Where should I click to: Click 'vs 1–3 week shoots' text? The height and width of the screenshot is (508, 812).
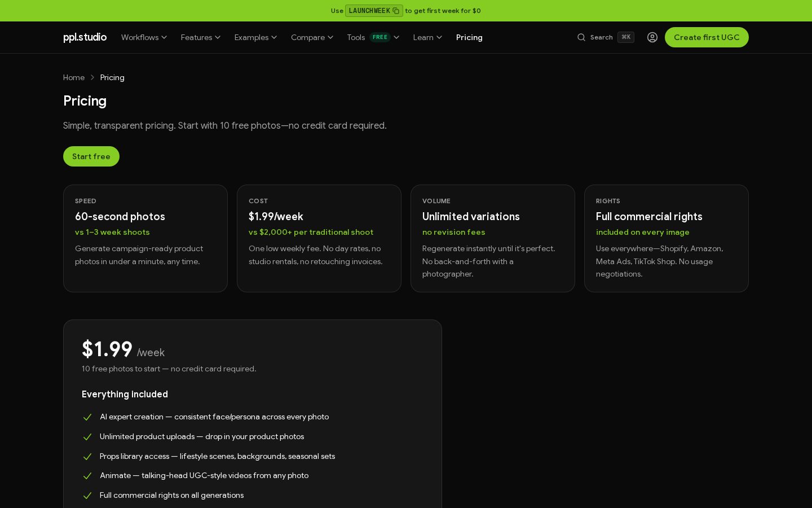click(x=112, y=232)
